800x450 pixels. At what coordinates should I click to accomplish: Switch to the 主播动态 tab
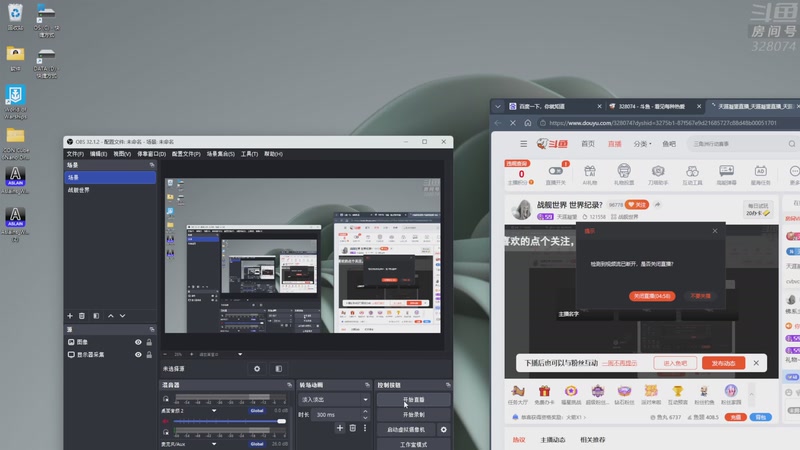point(553,440)
